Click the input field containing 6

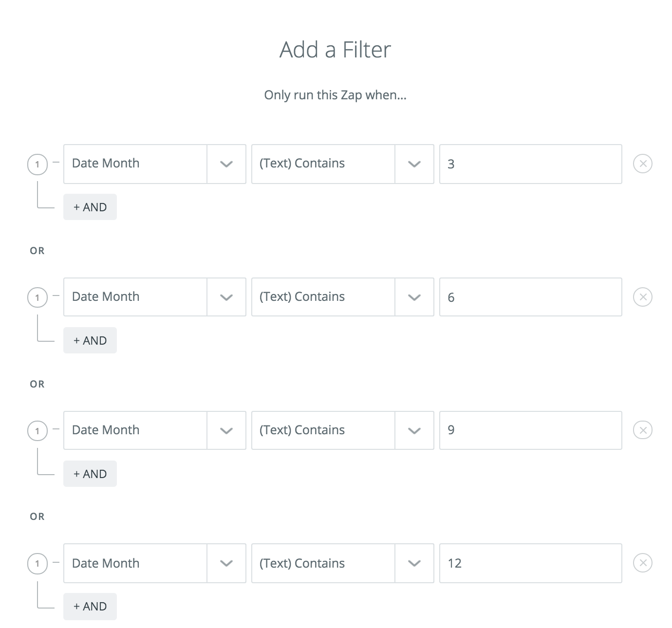click(530, 297)
